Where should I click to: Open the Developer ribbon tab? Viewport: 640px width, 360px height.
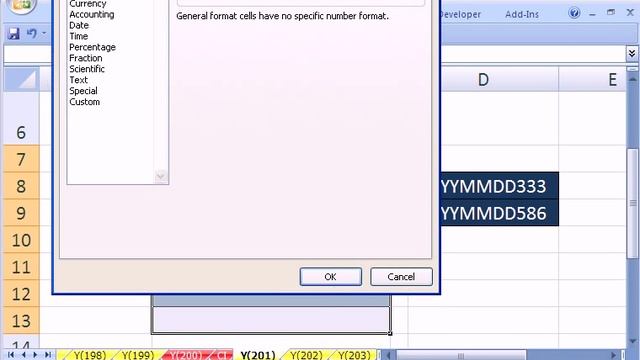coord(461,14)
